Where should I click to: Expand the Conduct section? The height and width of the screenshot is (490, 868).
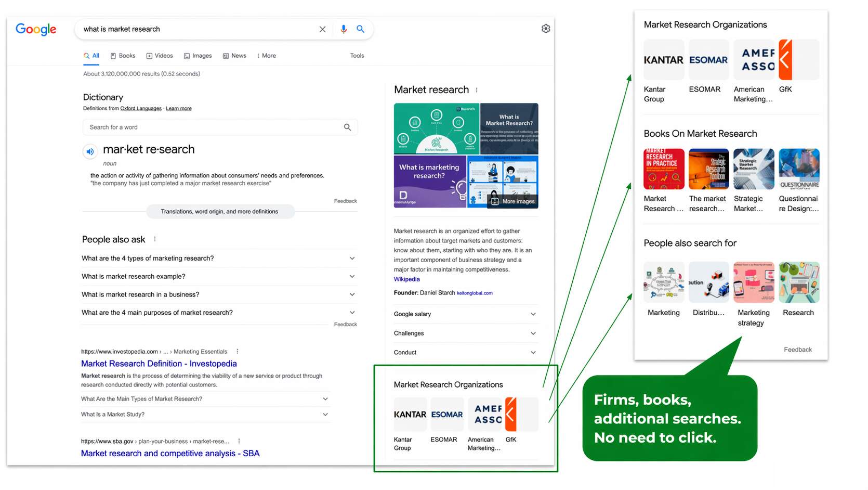(465, 353)
